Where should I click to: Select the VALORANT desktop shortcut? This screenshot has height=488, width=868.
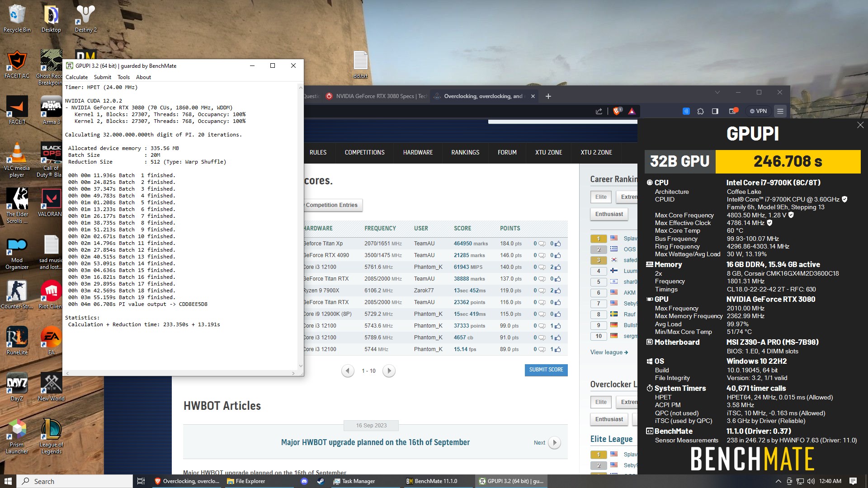[x=51, y=203]
